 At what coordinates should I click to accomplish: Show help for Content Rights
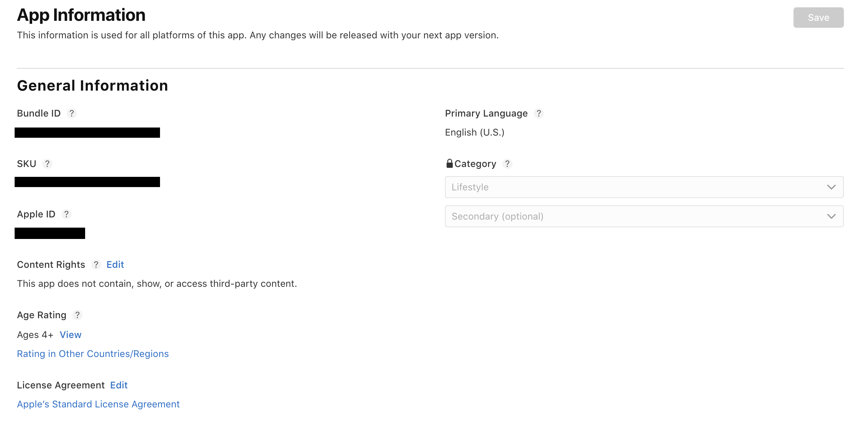[96, 265]
